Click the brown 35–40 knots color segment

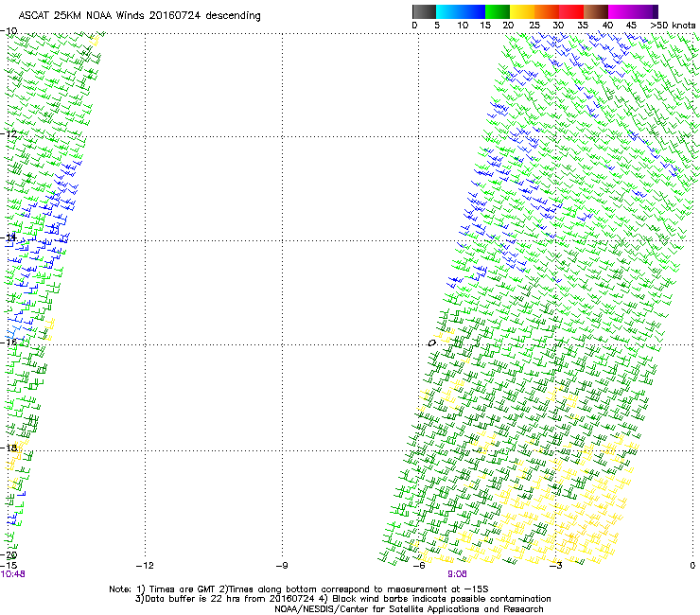[x=596, y=11]
